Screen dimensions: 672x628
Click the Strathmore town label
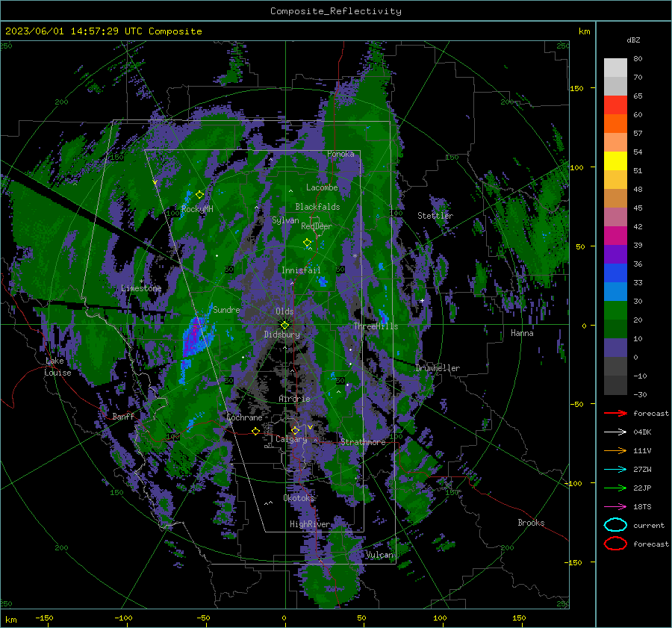tap(363, 442)
